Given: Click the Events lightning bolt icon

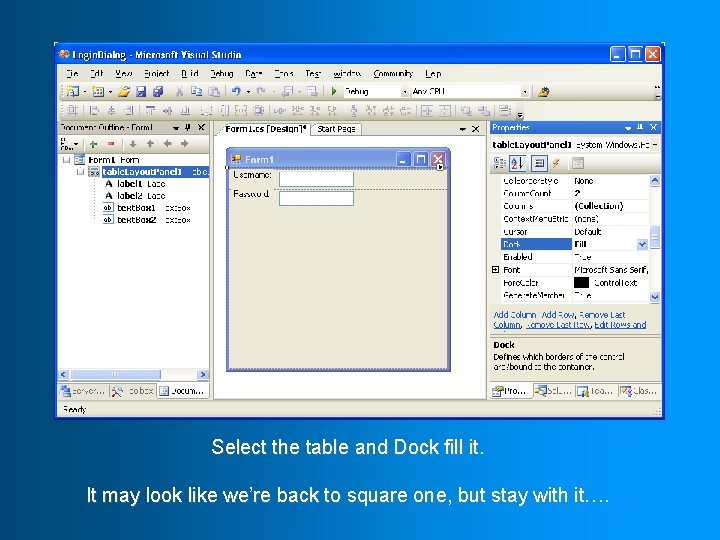Looking at the screenshot, I should pos(556,163).
